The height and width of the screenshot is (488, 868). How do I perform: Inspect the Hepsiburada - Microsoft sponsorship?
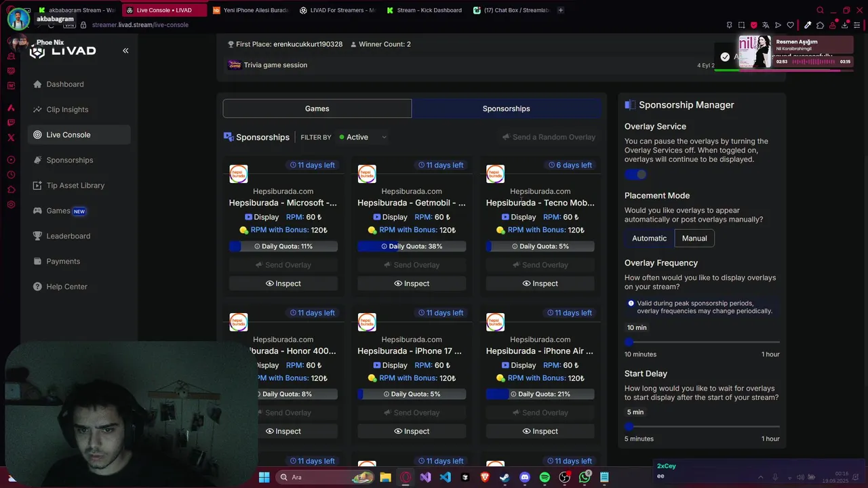click(x=283, y=283)
